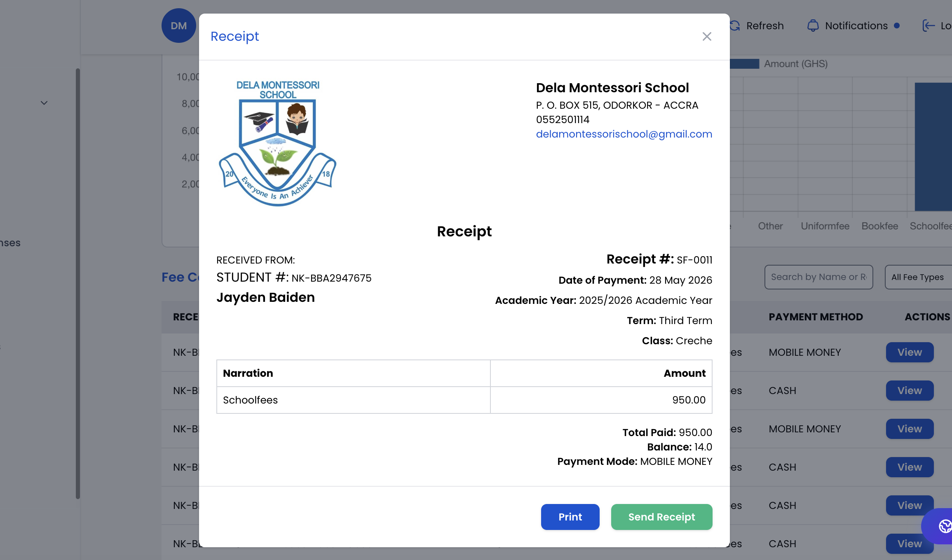Click the Class: Creche text
Screen dimensions: 952x560
point(677,341)
